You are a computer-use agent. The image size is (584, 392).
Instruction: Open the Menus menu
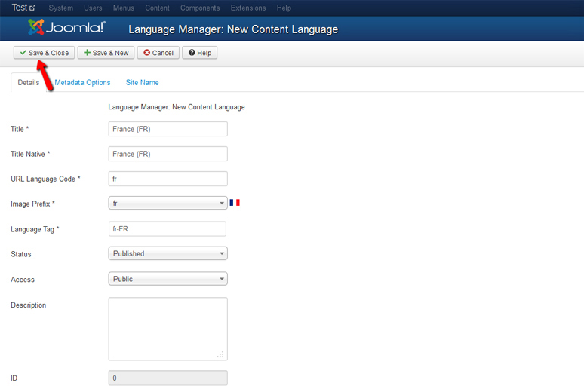point(123,8)
